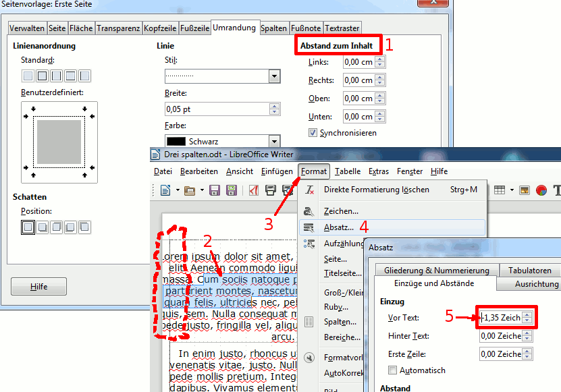Switch to the Fußzeile tab
561x392 pixels.
coord(194,28)
